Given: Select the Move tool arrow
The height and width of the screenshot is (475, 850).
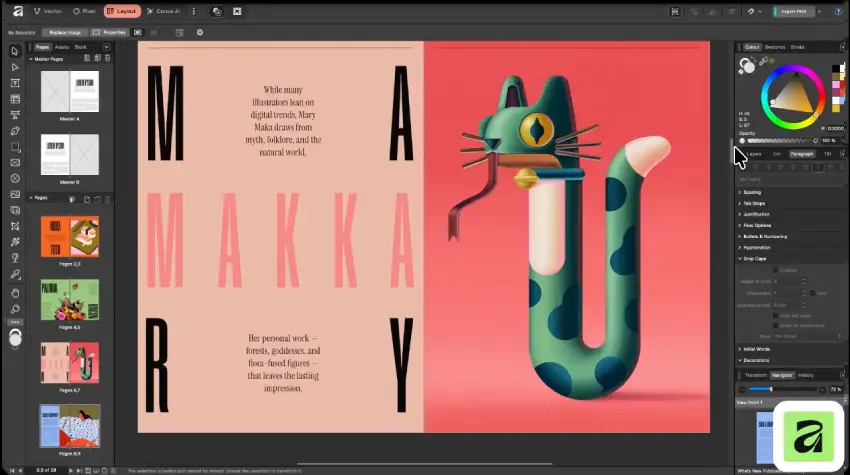Looking at the screenshot, I should coord(15,51).
